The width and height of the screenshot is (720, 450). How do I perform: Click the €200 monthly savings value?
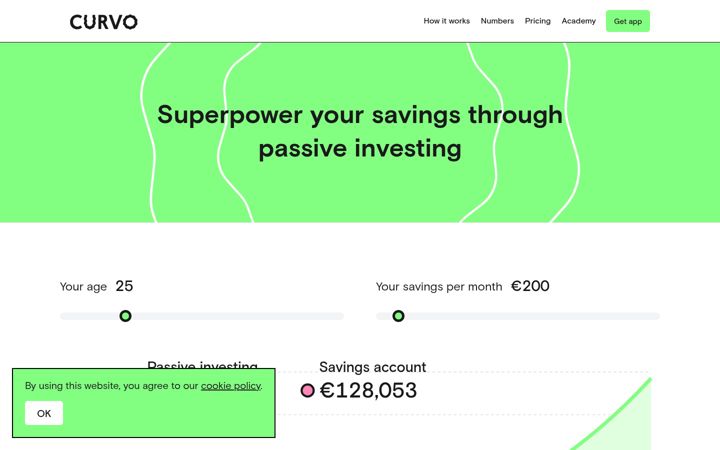pyautogui.click(x=530, y=286)
